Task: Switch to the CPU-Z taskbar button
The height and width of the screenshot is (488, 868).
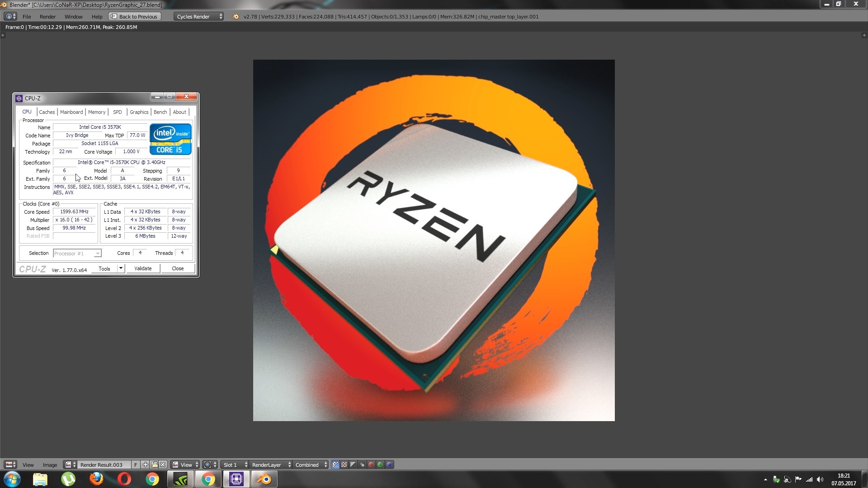Action: coord(236,479)
